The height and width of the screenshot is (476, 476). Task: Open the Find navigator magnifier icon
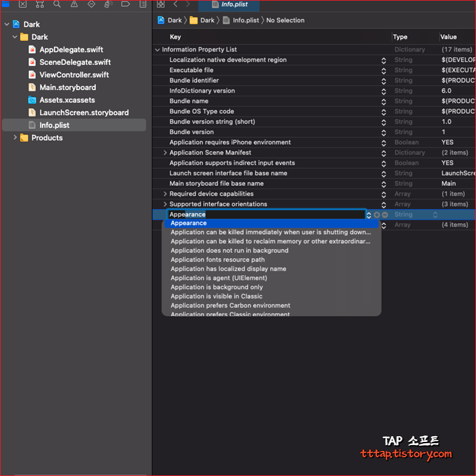pyautogui.click(x=57, y=4)
